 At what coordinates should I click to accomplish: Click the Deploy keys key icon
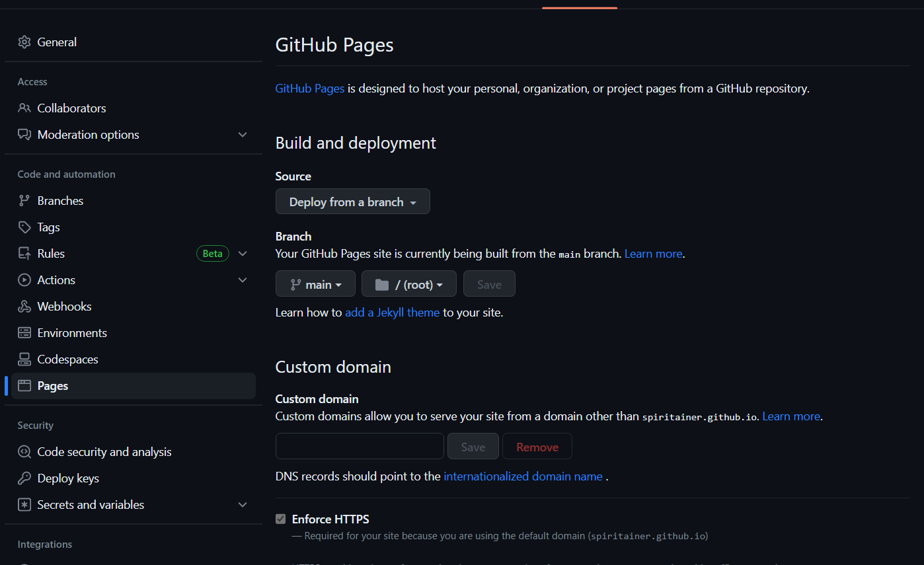point(24,478)
